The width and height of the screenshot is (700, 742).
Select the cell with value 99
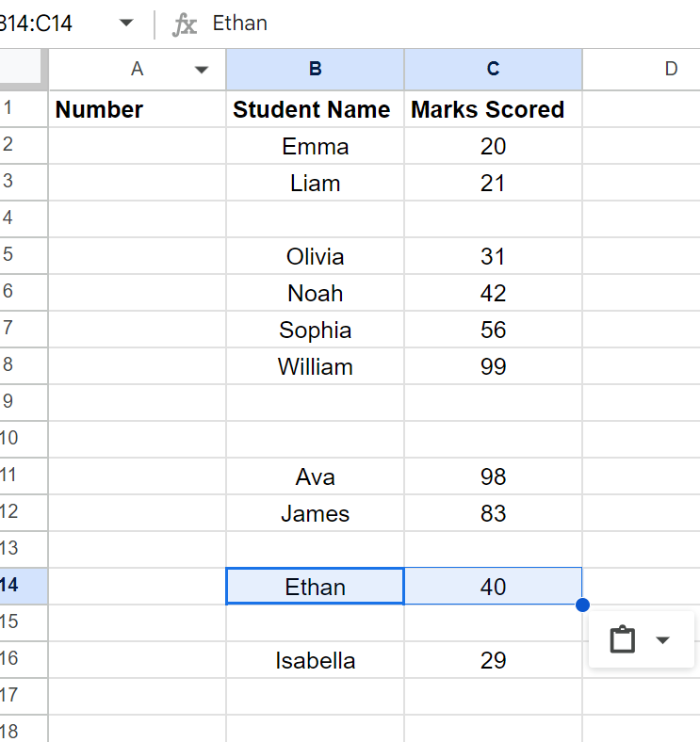493,366
